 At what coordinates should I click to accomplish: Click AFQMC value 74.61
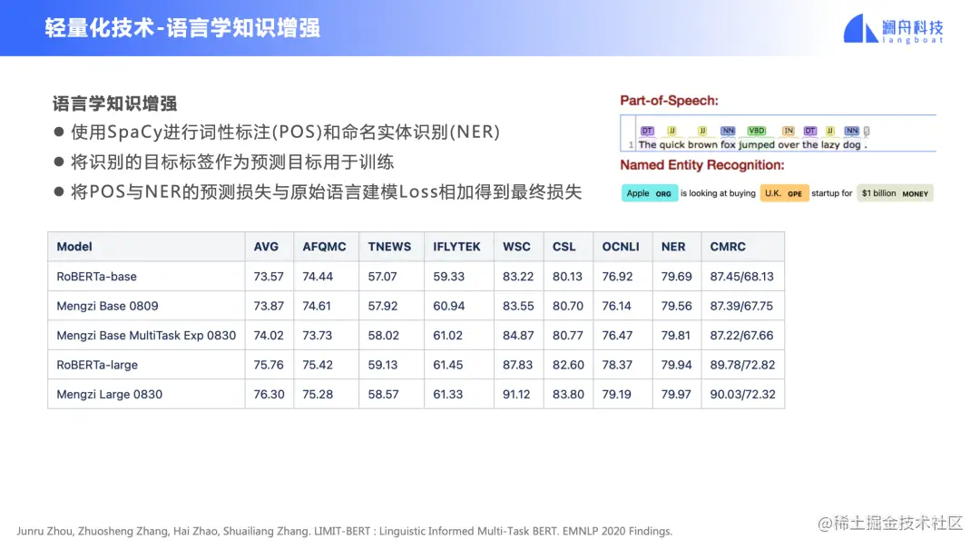pyautogui.click(x=318, y=306)
